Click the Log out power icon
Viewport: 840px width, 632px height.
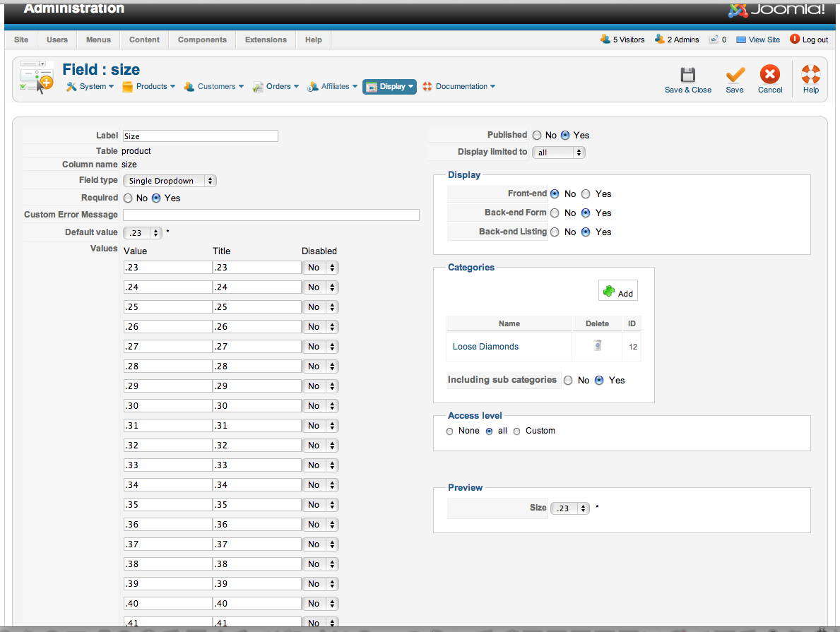pyautogui.click(x=795, y=39)
